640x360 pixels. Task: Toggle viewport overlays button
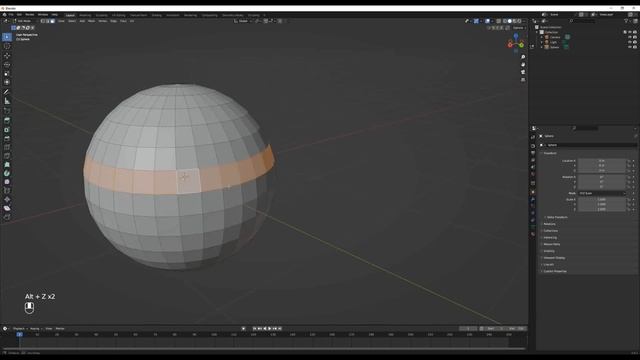[x=487, y=21]
